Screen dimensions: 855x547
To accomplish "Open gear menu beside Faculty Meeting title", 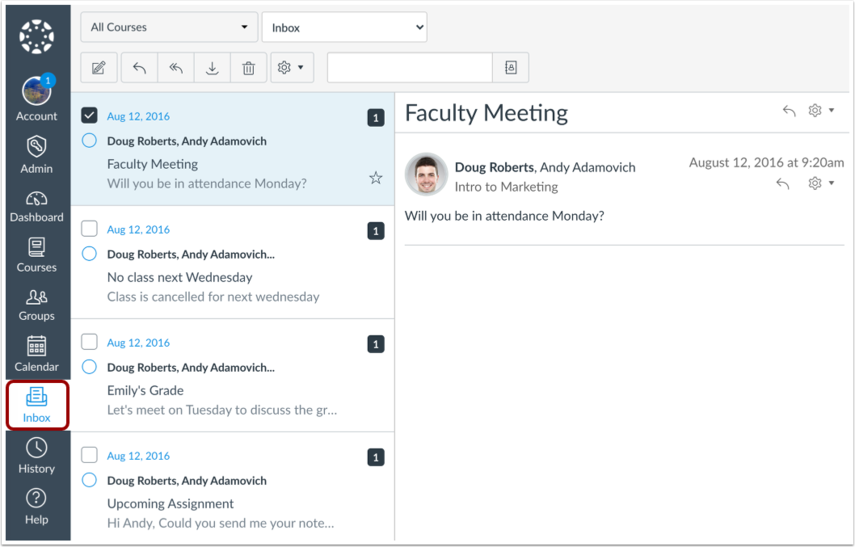I will [x=821, y=111].
